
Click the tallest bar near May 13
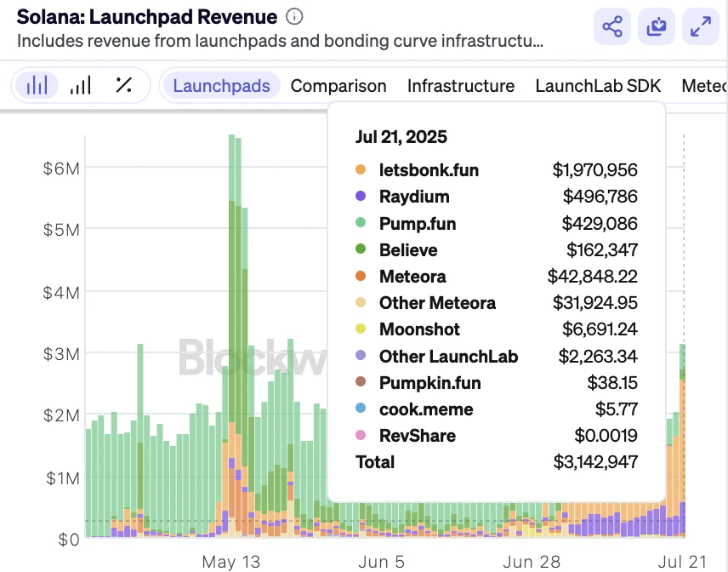click(x=230, y=340)
